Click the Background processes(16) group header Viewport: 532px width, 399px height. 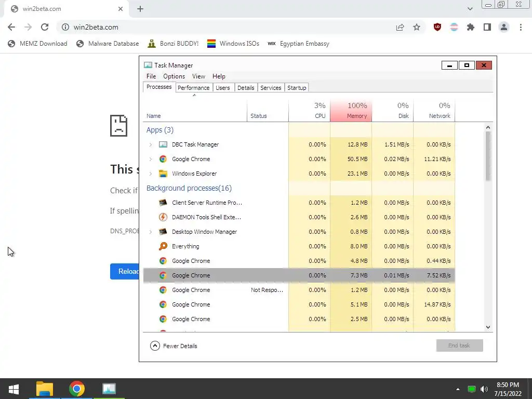point(189,188)
